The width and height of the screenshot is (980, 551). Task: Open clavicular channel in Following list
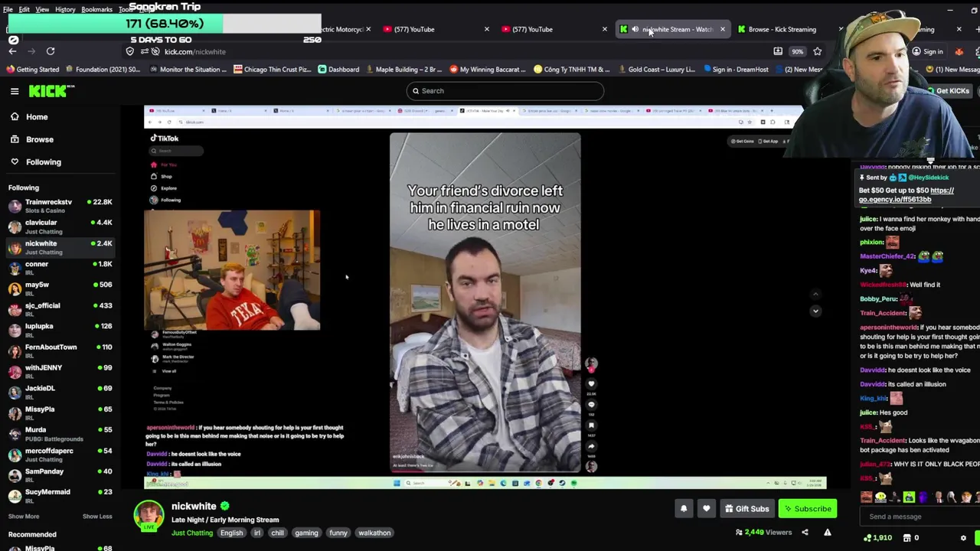pos(60,227)
